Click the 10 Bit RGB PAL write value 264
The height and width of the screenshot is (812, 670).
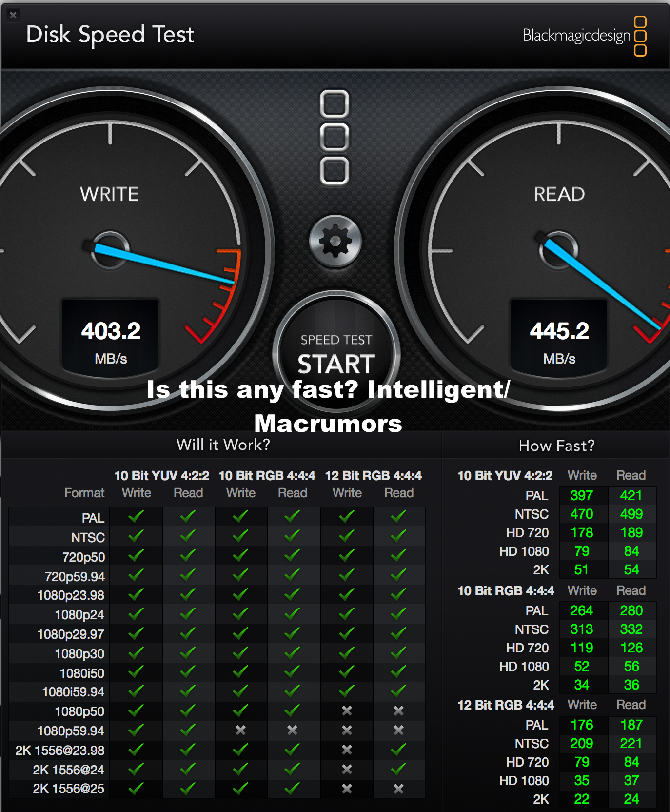click(582, 611)
